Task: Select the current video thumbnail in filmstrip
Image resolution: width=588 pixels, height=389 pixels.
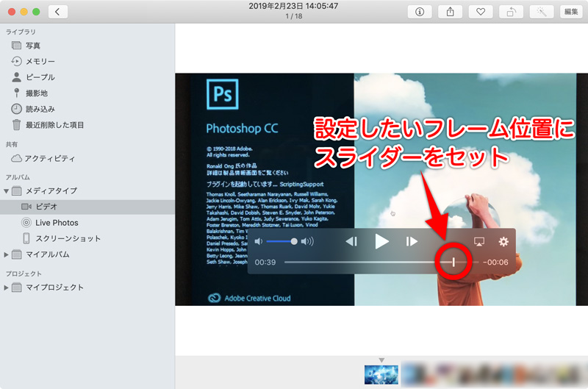Action: (x=381, y=375)
